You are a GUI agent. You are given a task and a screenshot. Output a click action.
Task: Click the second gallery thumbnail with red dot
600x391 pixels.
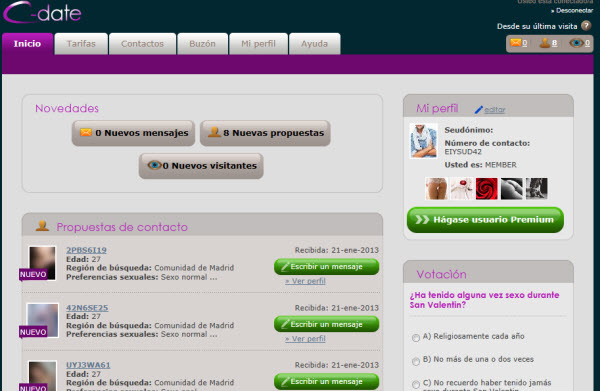click(x=462, y=188)
